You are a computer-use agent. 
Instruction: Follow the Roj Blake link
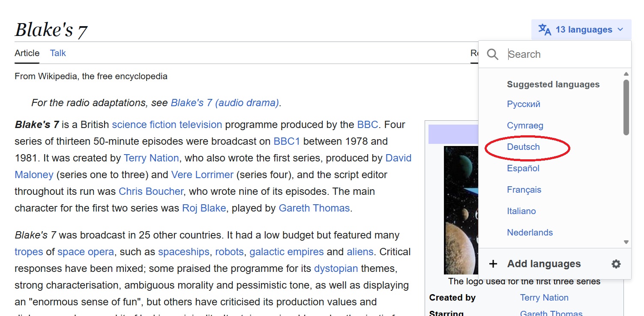pos(204,208)
